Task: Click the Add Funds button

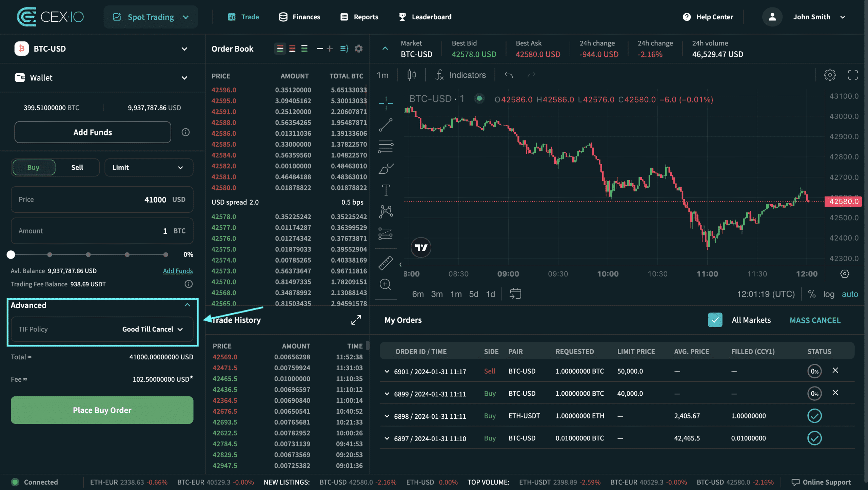Action: (93, 132)
